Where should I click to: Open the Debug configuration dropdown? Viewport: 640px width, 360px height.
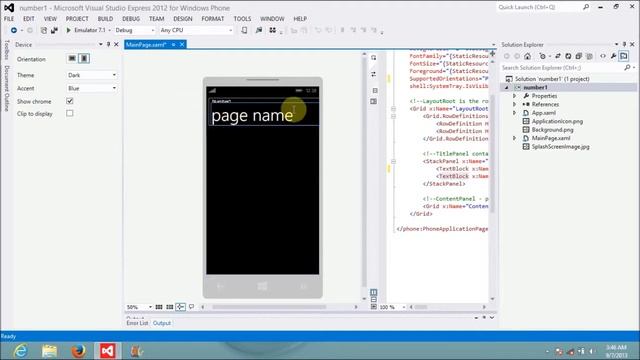click(135, 30)
